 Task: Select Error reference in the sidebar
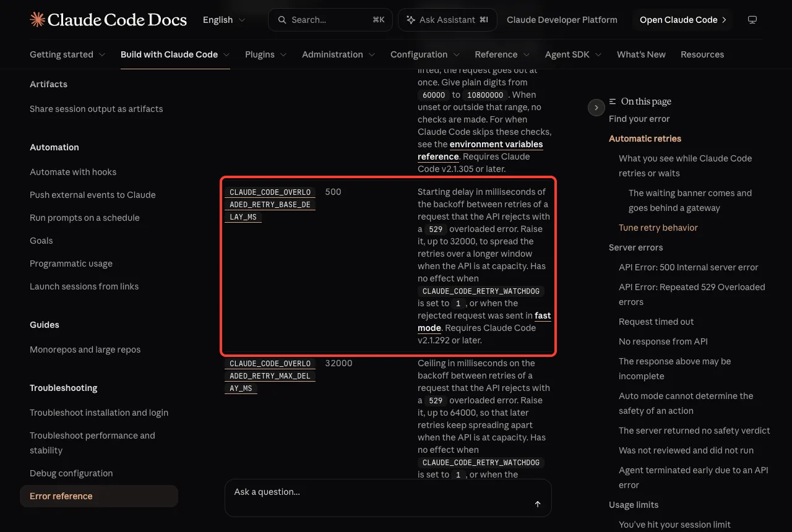pyautogui.click(x=99, y=496)
